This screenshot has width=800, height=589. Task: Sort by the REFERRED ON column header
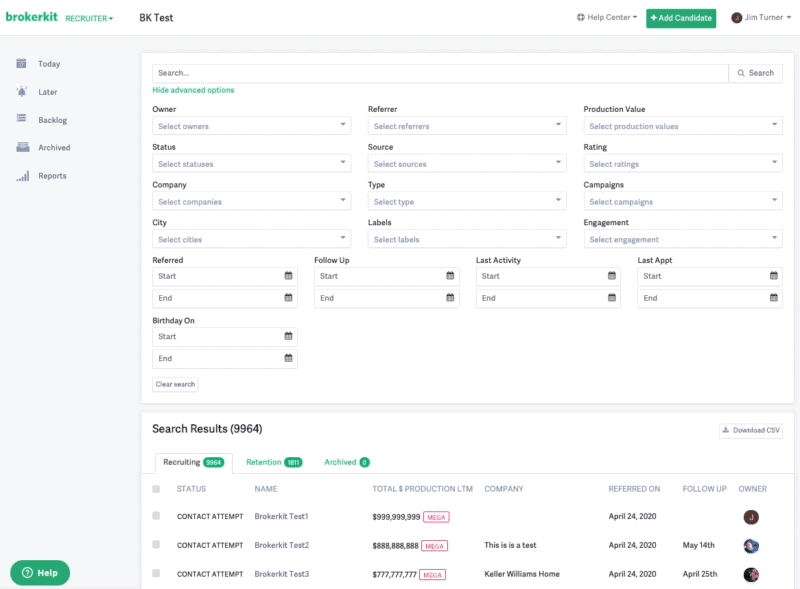tap(634, 489)
